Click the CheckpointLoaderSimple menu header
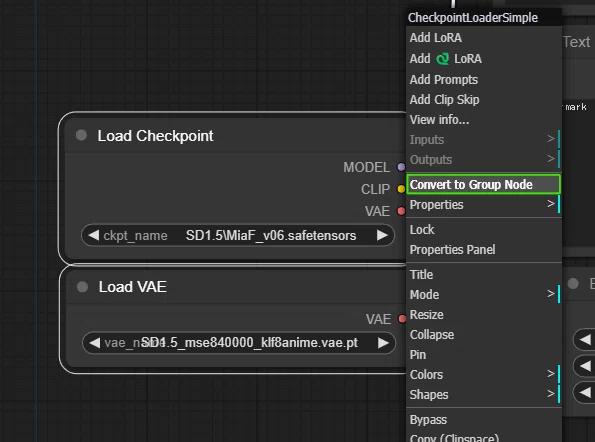595x442 pixels. click(484, 17)
